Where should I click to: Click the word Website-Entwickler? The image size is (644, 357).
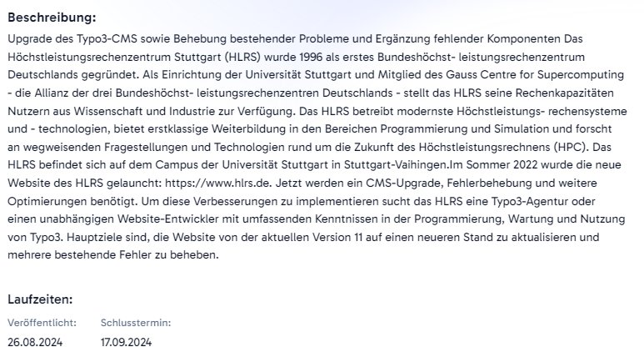click(x=168, y=219)
